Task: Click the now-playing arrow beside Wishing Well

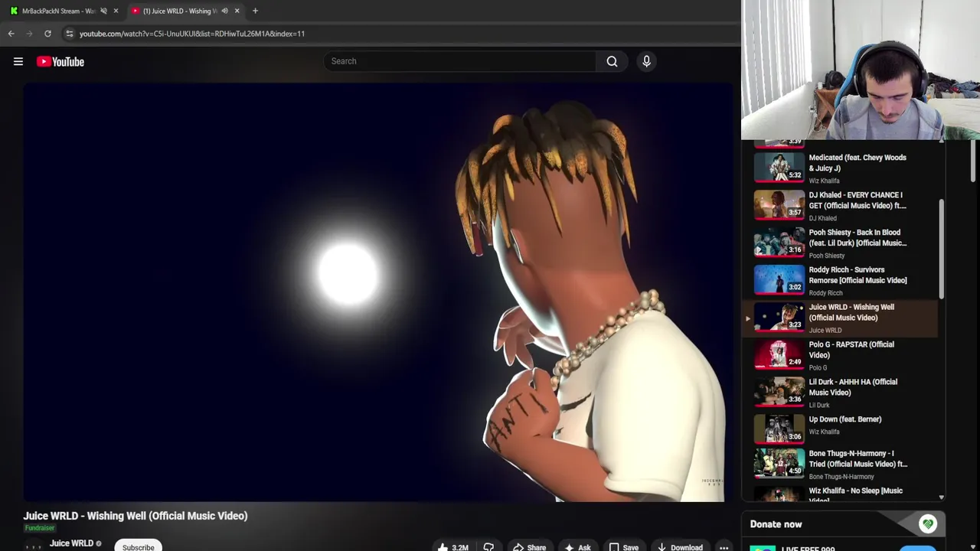Action: [748, 318]
